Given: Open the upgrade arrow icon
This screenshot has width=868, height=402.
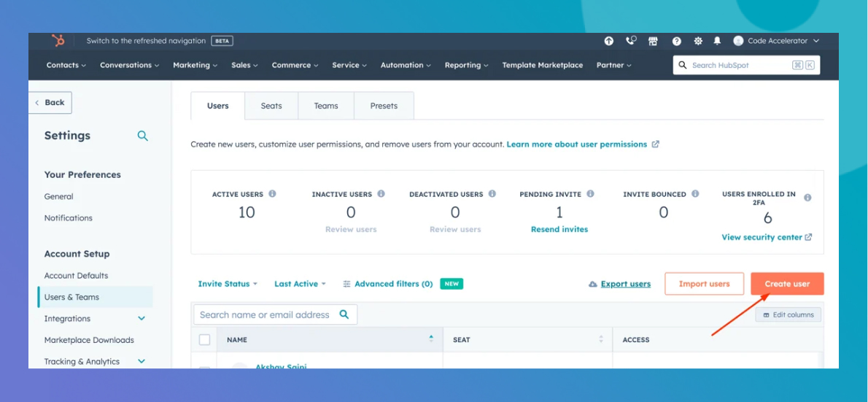Looking at the screenshot, I should click(x=609, y=42).
